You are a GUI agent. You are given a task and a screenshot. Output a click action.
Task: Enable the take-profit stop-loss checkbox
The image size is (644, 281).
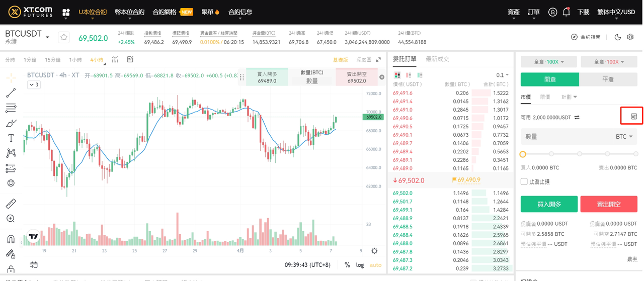click(524, 181)
